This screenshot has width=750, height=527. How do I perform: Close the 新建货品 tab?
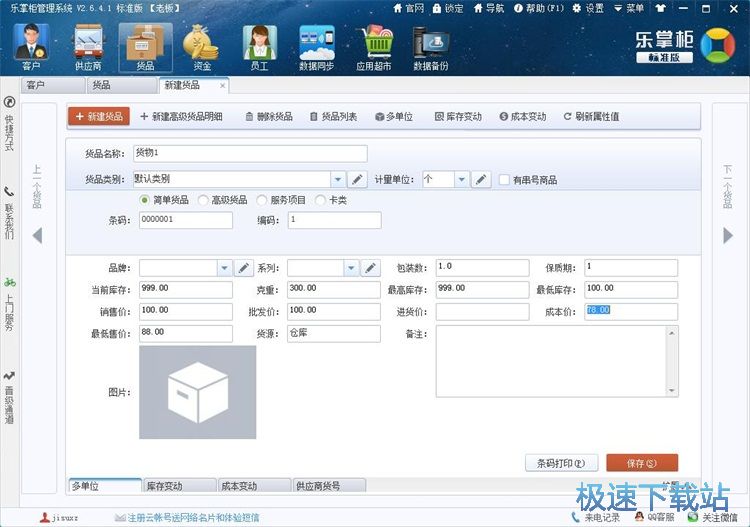click(222, 86)
